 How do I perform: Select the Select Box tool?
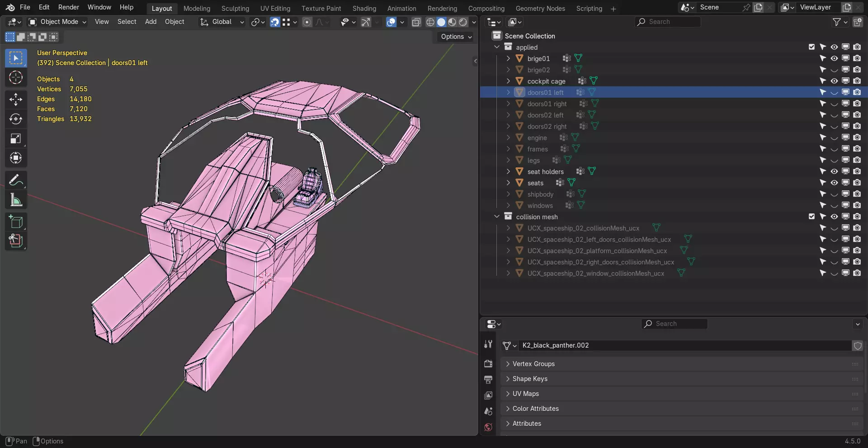(x=16, y=58)
